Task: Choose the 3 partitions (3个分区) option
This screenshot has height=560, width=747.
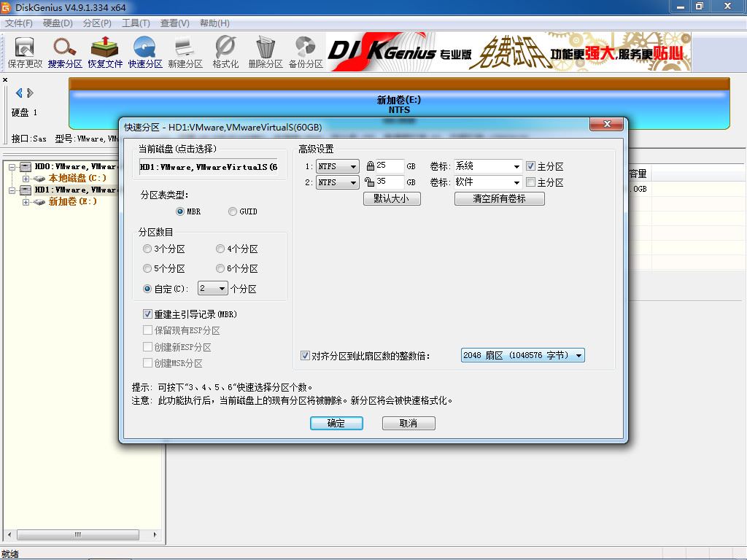Action: [x=147, y=249]
